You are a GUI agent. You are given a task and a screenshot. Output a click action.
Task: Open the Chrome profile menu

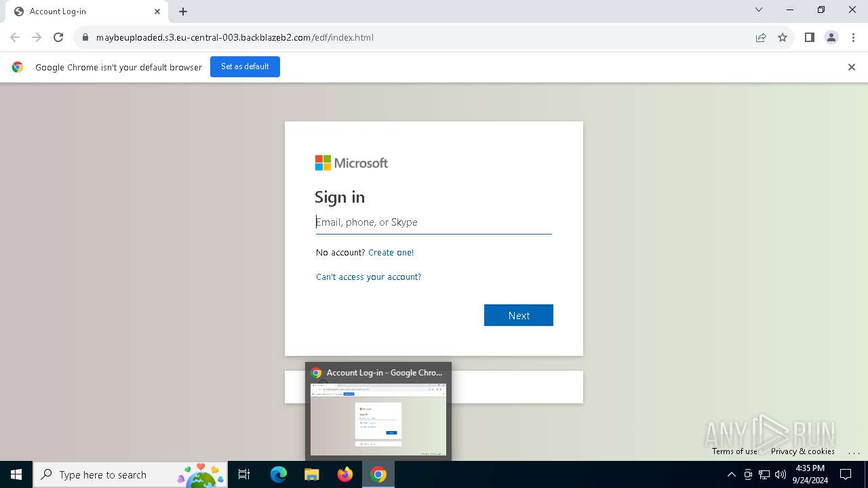831,37
